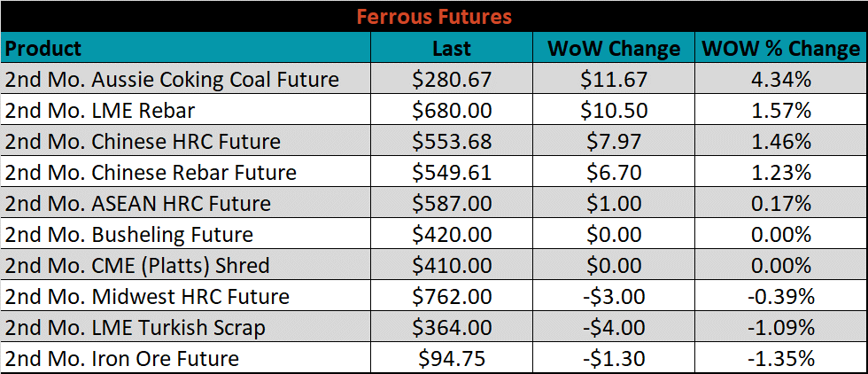
Task: Select the WOW % Change column header
Action: pyautogui.click(x=781, y=48)
